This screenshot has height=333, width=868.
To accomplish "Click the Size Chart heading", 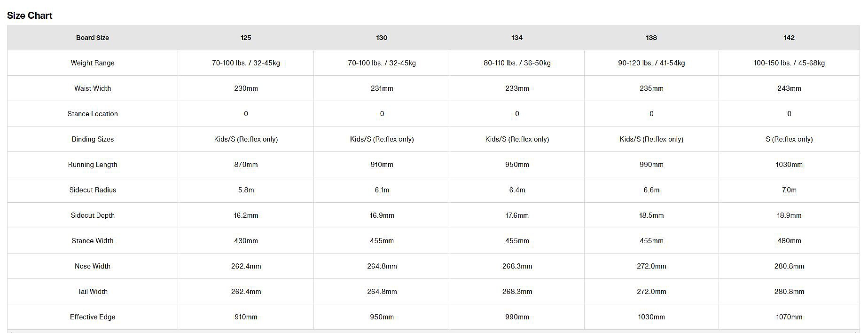I will (x=30, y=16).
